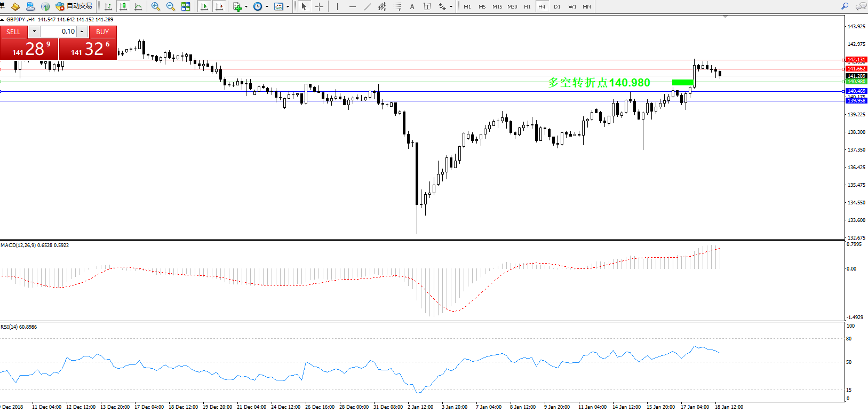The width and height of the screenshot is (868, 413).
Task: Switch chart to line chart mode
Action: point(138,6)
